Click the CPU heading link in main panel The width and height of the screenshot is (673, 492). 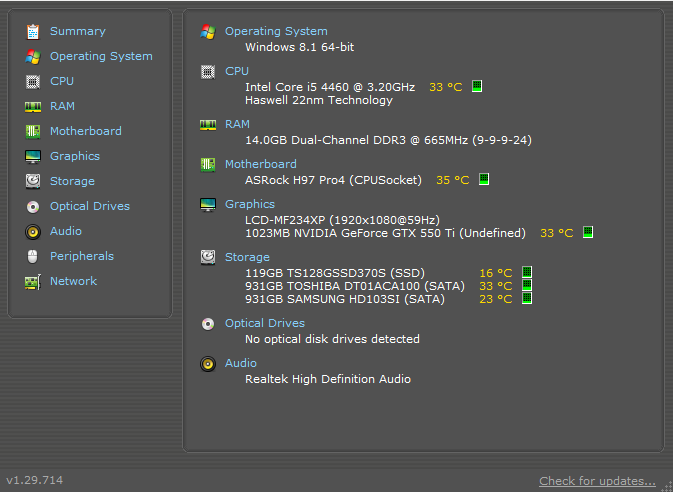237,71
